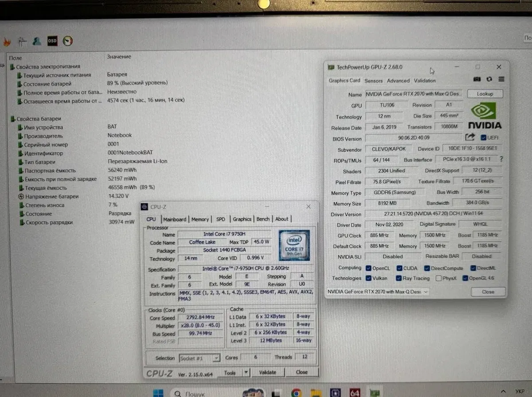Image resolution: width=532 pixels, height=397 pixels.
Task: Switch to the Memory tab in CPU-Z
Action: [x=200, y=219]
